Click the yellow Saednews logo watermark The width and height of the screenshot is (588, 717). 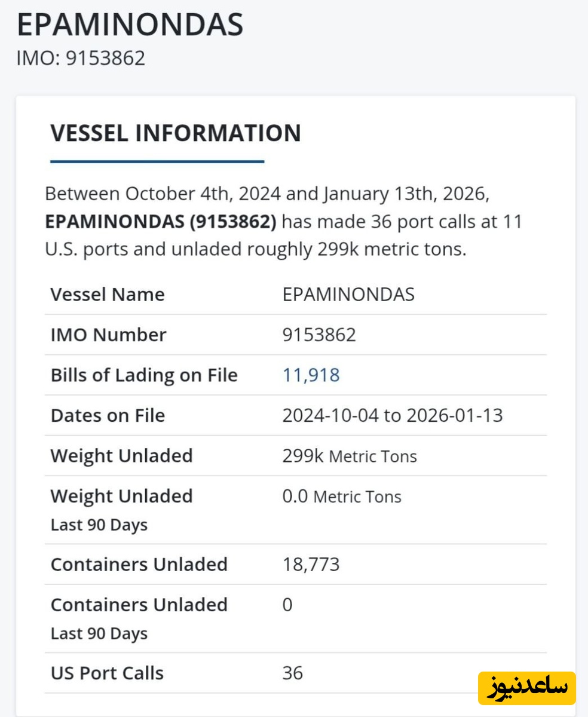click(x=526, y=688)
